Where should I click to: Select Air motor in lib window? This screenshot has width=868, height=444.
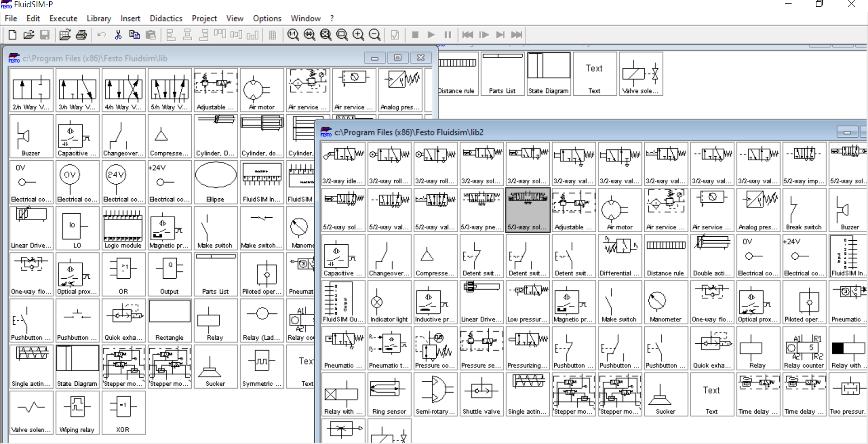262,90
